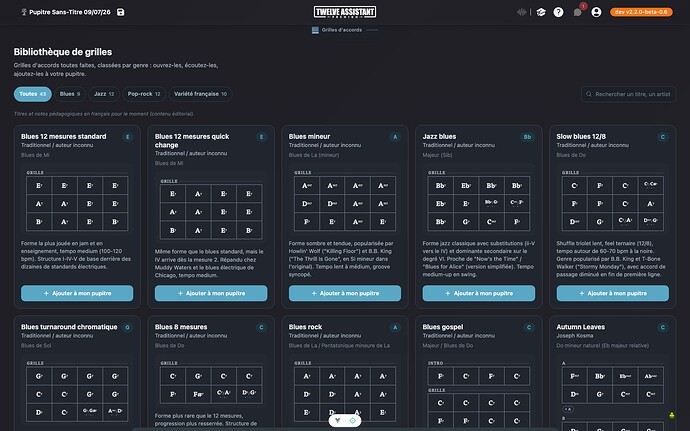Open the chat notifications bubble icon
This screenshot has width=690, height=431.
[x=577, y=12]
